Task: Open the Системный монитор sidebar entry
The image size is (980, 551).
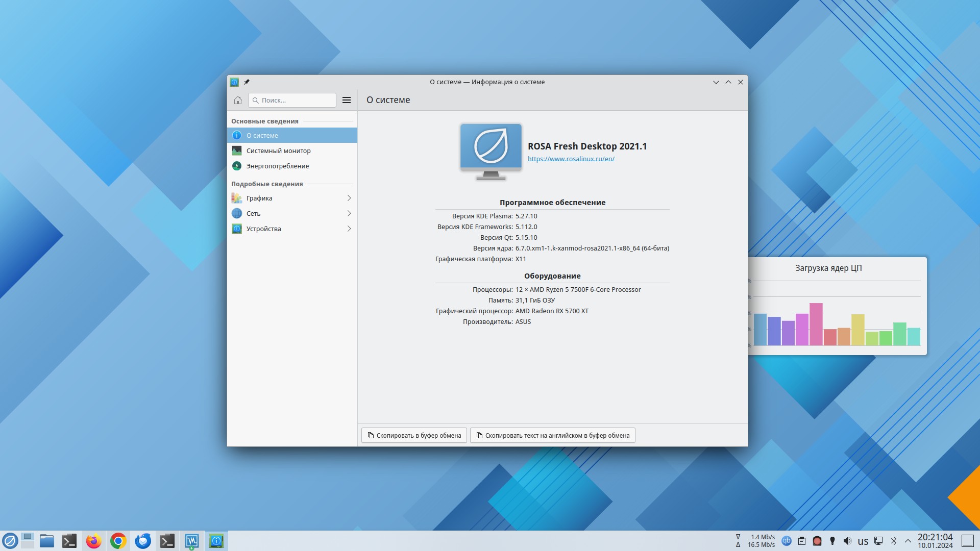Action: pos(278,151)
